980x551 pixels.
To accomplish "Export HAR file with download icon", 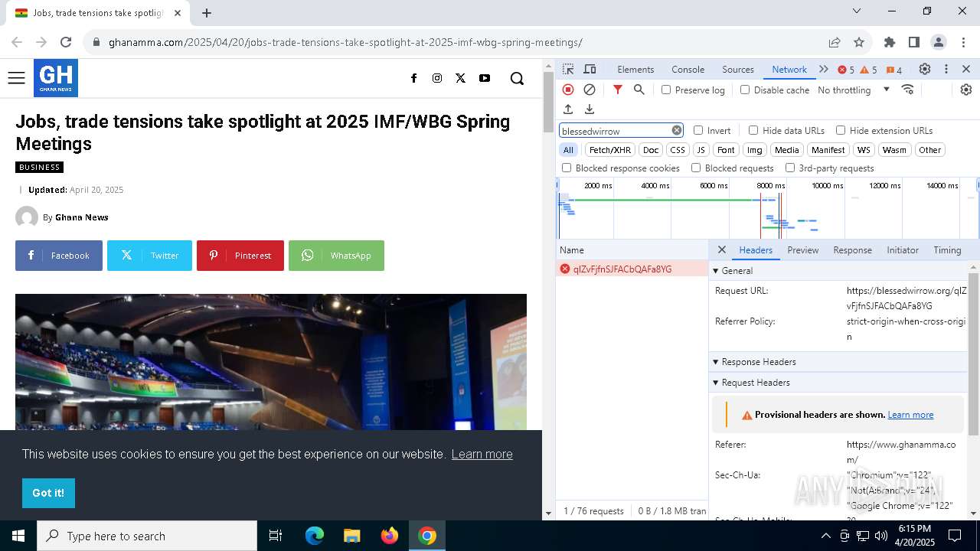I will 590,109.
